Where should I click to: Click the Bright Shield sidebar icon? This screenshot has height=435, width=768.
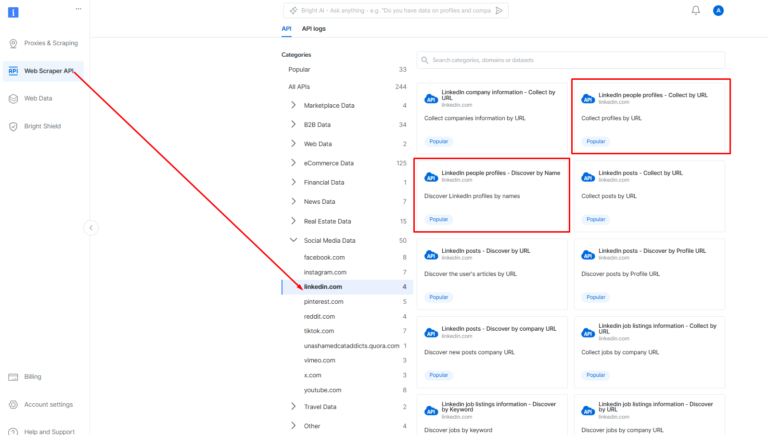pos(13,126)
